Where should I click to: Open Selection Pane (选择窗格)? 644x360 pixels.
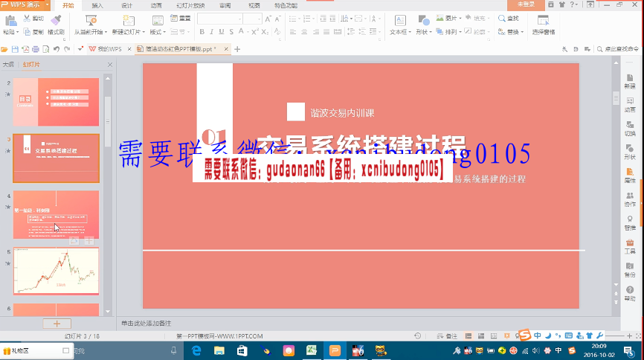click(x=543, y=25)
